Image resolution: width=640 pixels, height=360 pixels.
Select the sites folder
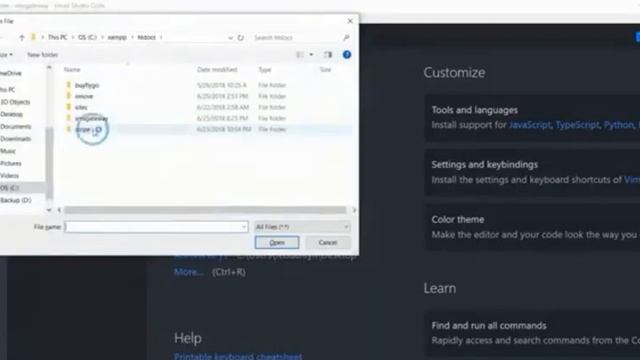point(81,107)
